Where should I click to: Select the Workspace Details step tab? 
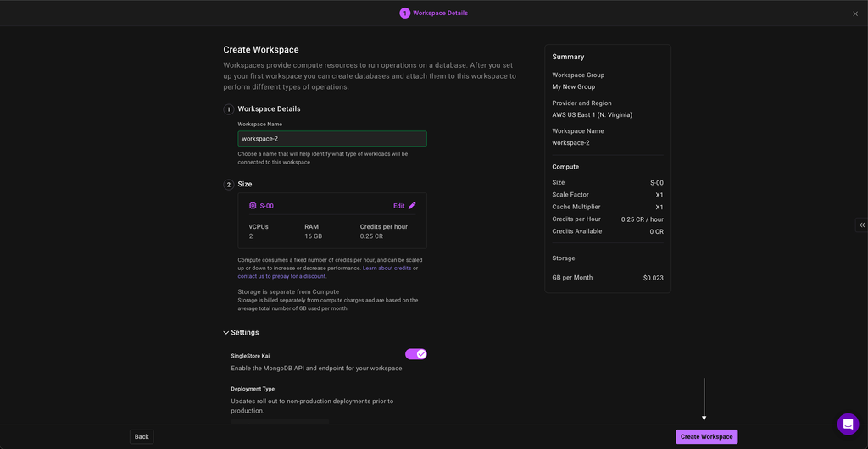click(x=434, y=13)
